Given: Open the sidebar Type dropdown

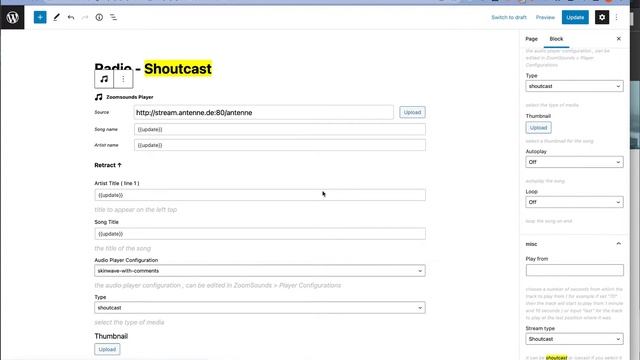Looking at the screenshot, I should [x=574, y=86].
